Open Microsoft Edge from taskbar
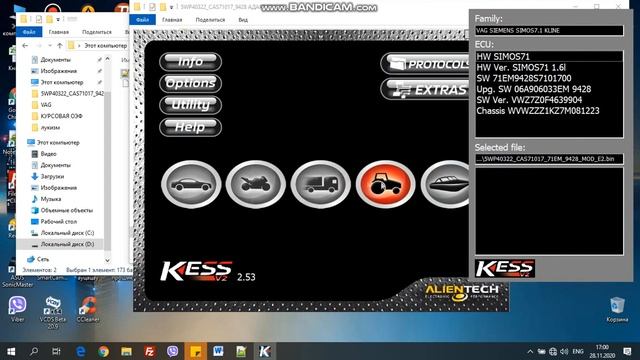 coord(81,351)
